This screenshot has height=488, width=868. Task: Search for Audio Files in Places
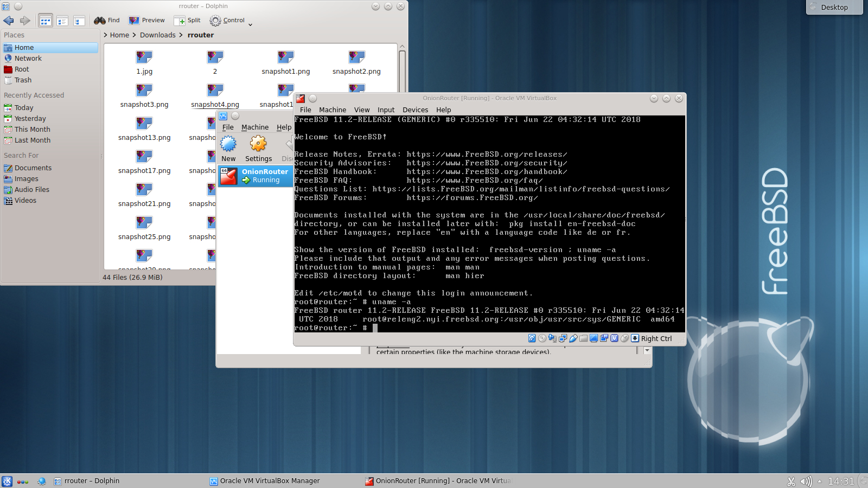click(50, 190)
